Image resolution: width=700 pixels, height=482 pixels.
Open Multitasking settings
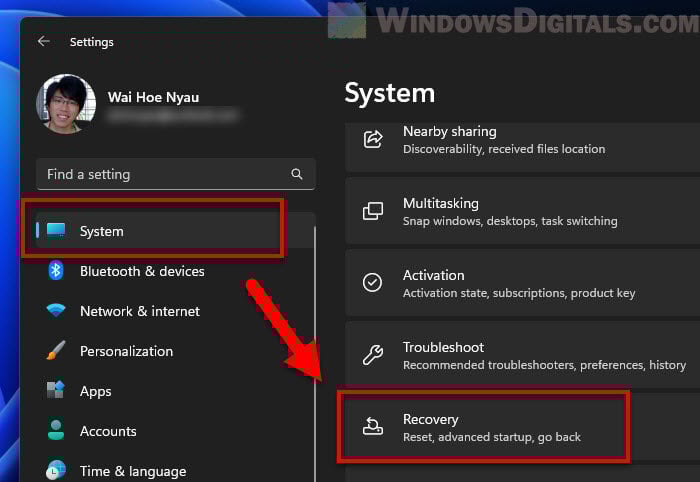click(x=522, y=211)
